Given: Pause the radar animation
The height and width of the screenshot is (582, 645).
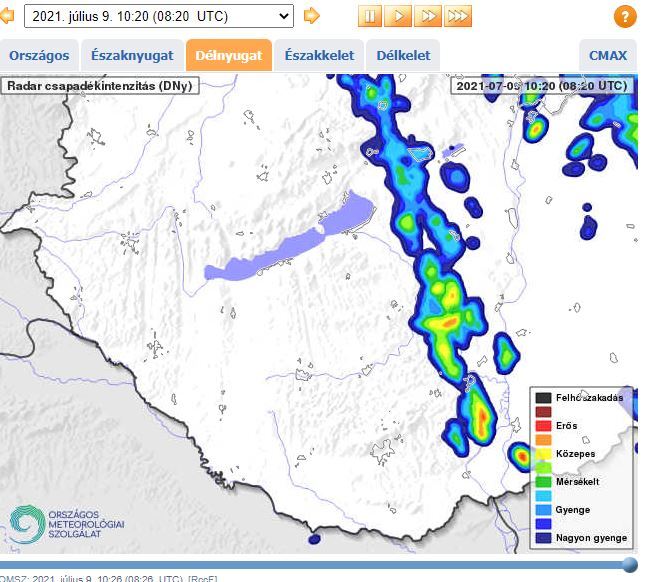Looking at the screenshot, I should [370, 16].
